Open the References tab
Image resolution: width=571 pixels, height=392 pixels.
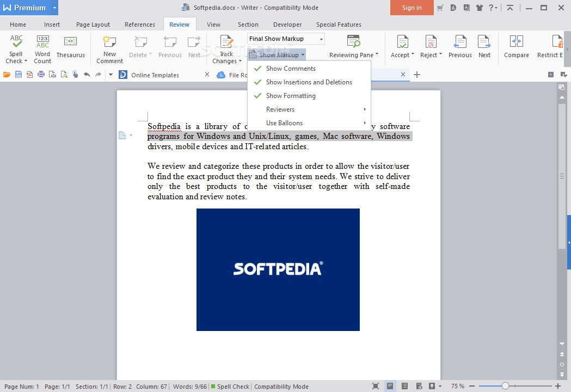click(x=140, y=24)
